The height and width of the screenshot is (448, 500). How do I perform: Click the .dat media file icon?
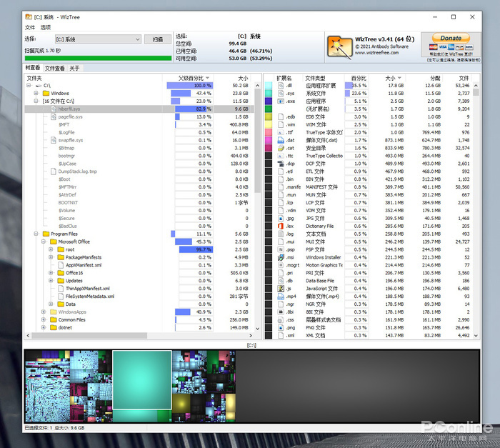tap(280, 140)
